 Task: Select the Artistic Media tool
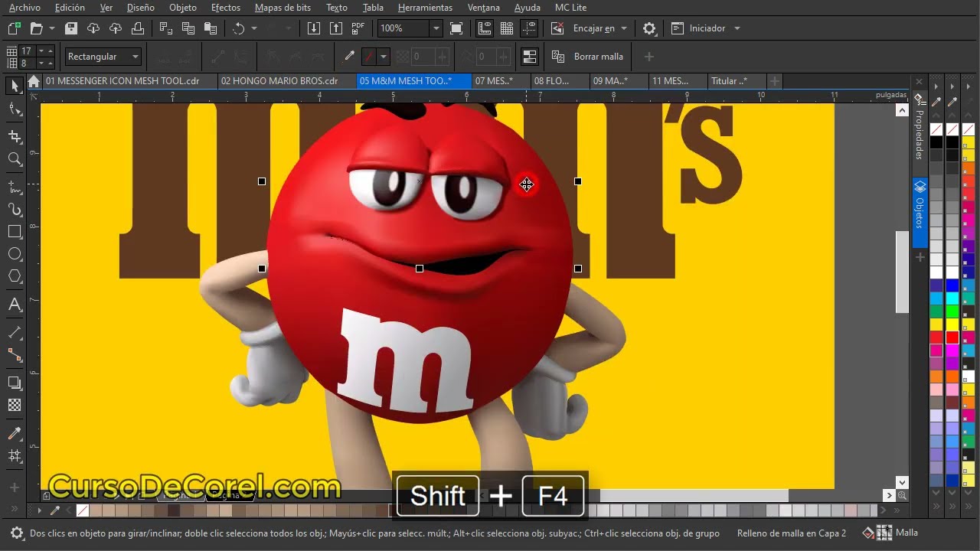click(14, 209)
